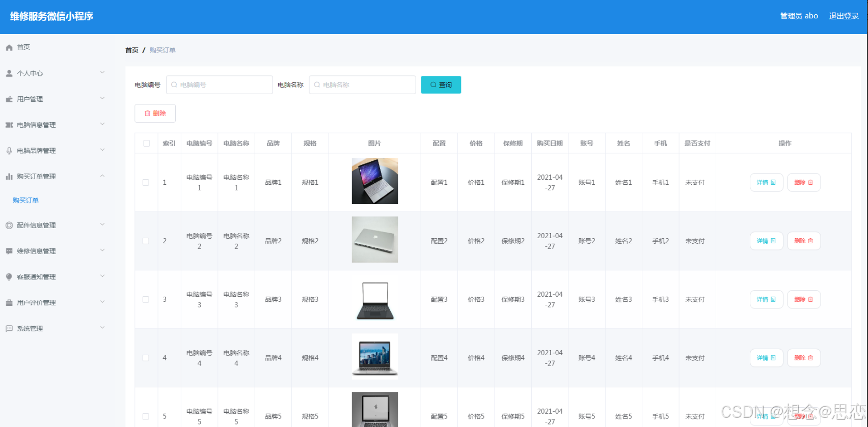Expand the 用户评价管理 chevron
Screen dimensions: 868x427
coord(102,301)
